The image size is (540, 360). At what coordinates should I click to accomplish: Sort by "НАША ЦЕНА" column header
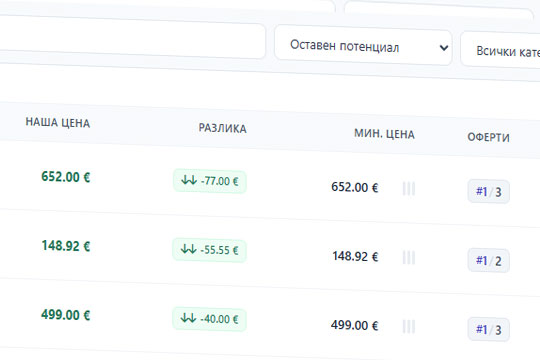(58, 123)
